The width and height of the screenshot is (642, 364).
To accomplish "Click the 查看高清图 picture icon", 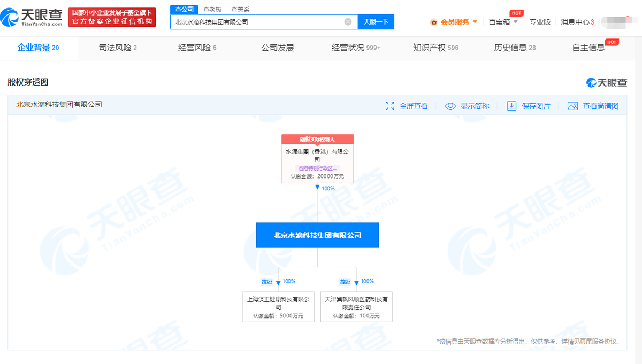I will 572,106.
